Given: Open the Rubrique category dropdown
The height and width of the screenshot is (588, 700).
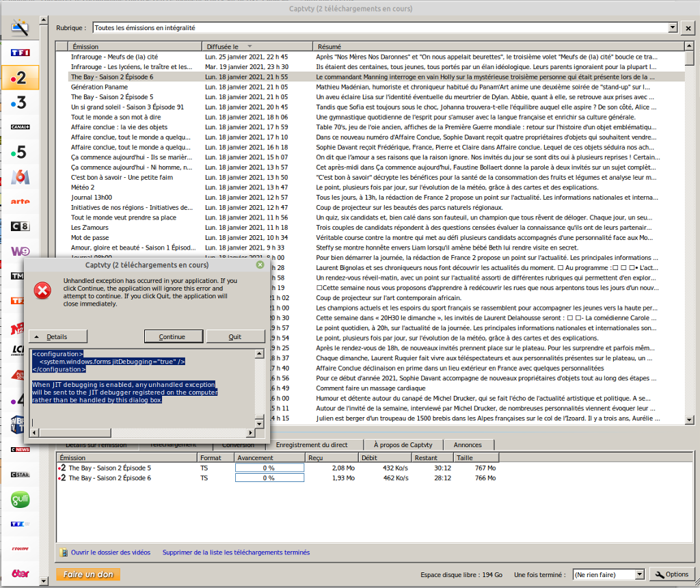Looking at the screenshot, I should click(672, 28).
